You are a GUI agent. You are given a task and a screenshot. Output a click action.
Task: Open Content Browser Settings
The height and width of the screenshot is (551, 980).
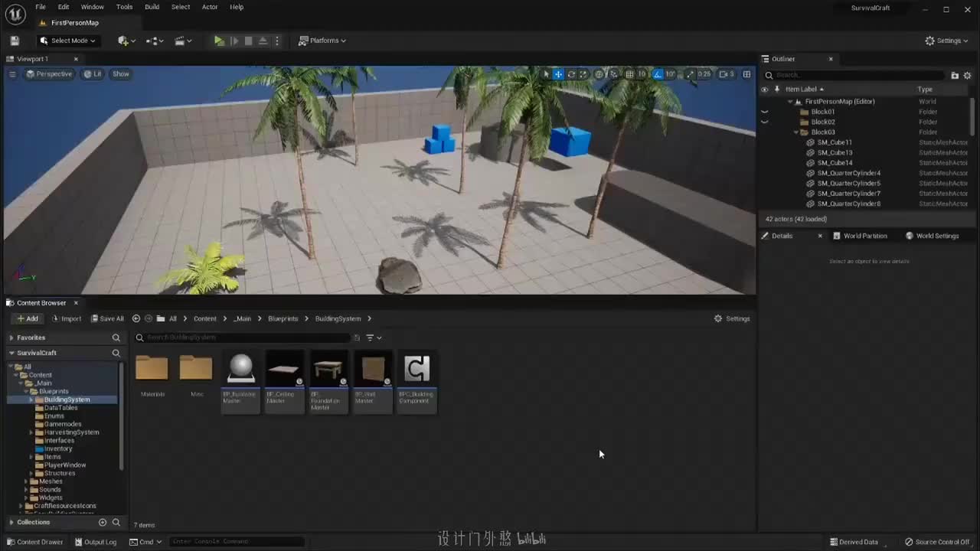(732, 318)
